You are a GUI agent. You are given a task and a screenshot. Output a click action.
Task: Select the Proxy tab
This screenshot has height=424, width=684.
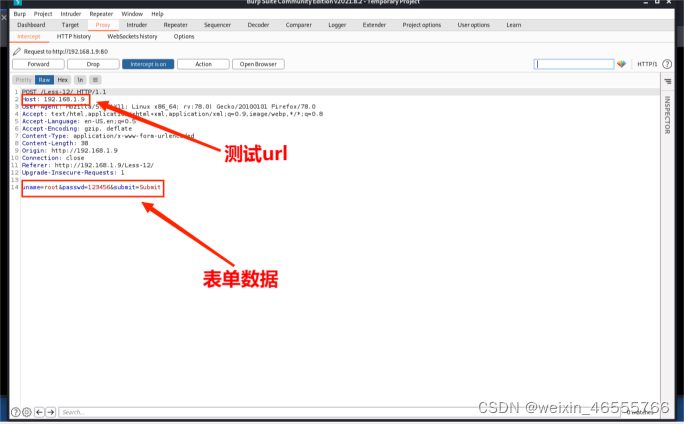click(x=103, y=25)
